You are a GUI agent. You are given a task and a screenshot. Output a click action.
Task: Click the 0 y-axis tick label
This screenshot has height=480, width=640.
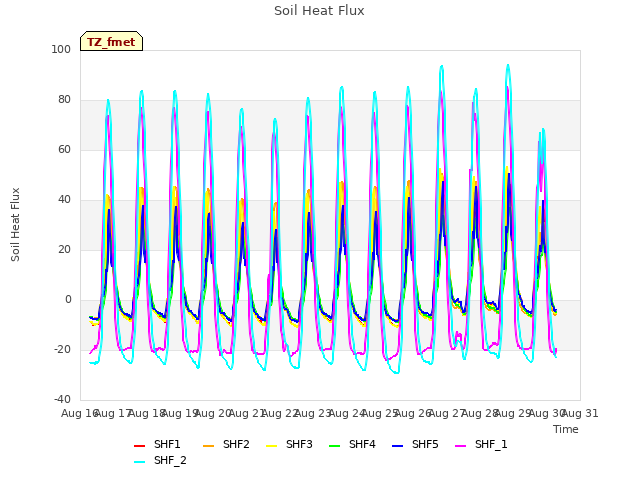pyautogui.click(x=68, y=300)
